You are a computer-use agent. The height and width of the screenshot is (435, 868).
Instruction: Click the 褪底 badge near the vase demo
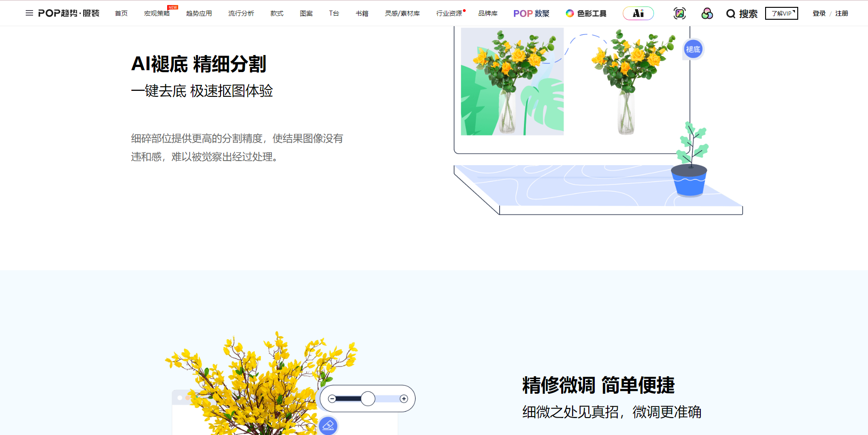[693, 49]
